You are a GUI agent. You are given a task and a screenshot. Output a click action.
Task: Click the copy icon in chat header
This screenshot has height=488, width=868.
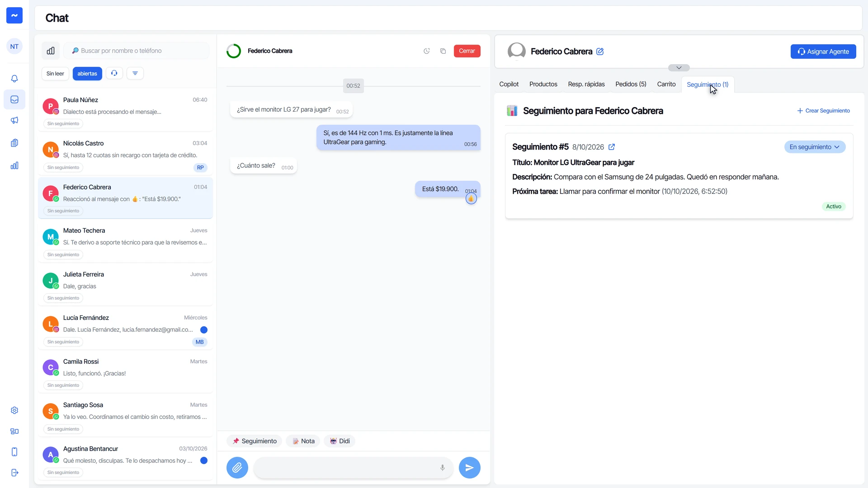pos(443,51)
